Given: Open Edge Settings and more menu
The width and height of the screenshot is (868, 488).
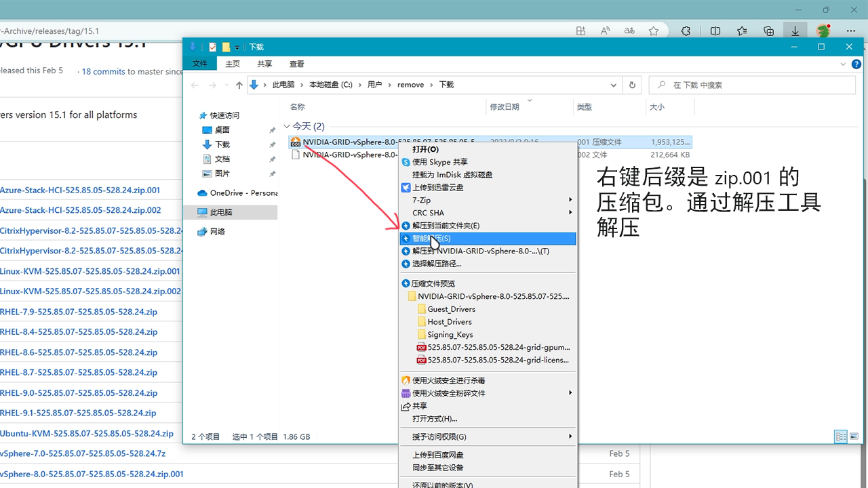Looking at the screenshot, I should point(851,31).
